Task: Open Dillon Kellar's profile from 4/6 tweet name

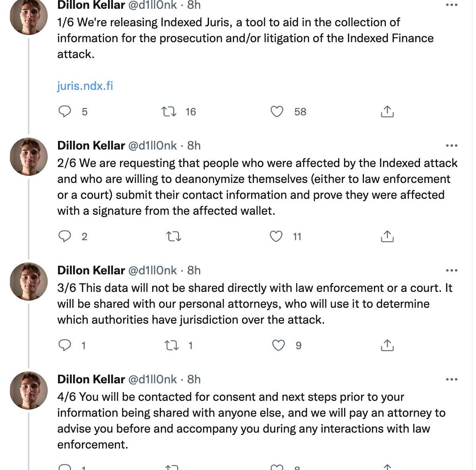Action: point(91,379)
